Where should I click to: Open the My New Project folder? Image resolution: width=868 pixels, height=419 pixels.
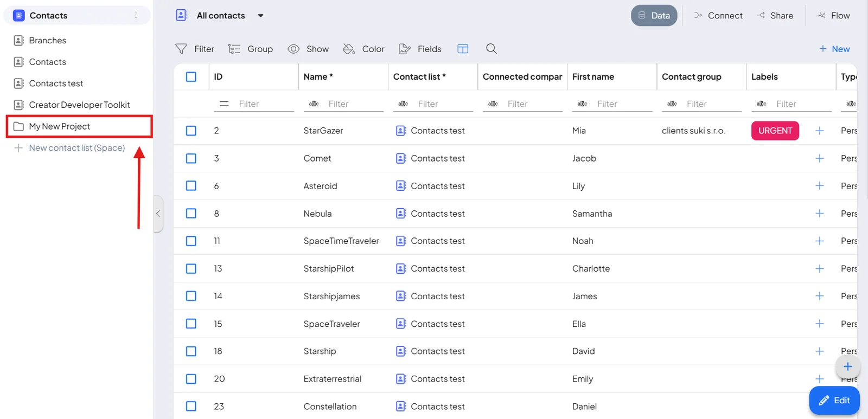79,126
